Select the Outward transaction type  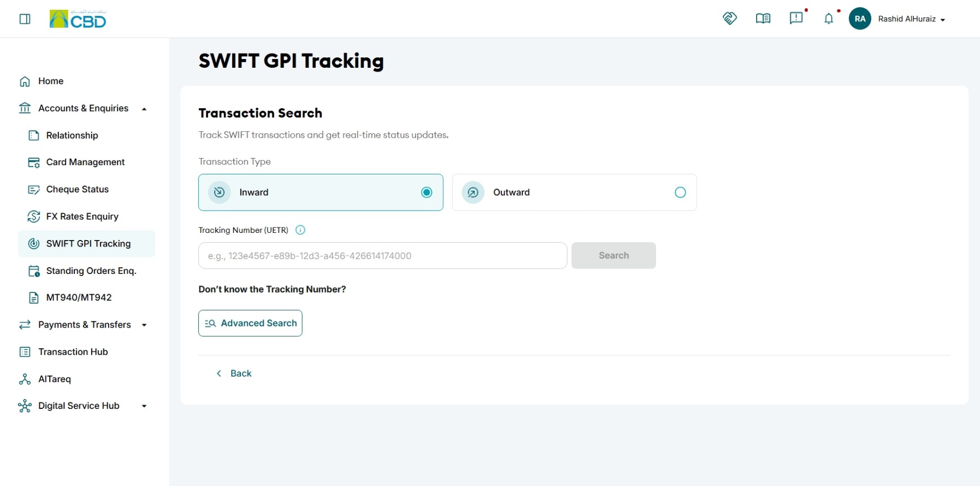pyautogui.click(x=574, y=192)
